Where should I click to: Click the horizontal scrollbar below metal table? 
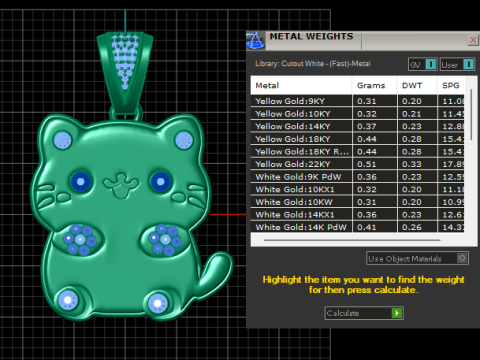pos(352,240)
